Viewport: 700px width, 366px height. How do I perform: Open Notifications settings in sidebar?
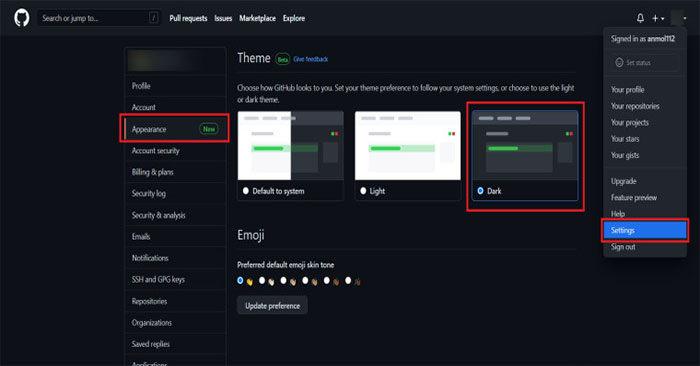point(175,258)
